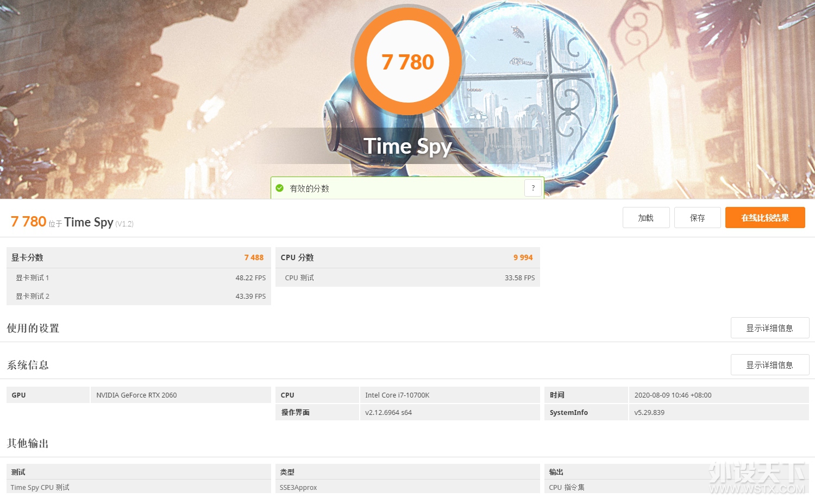Select the (V1.2) version label

coord(124,224)
